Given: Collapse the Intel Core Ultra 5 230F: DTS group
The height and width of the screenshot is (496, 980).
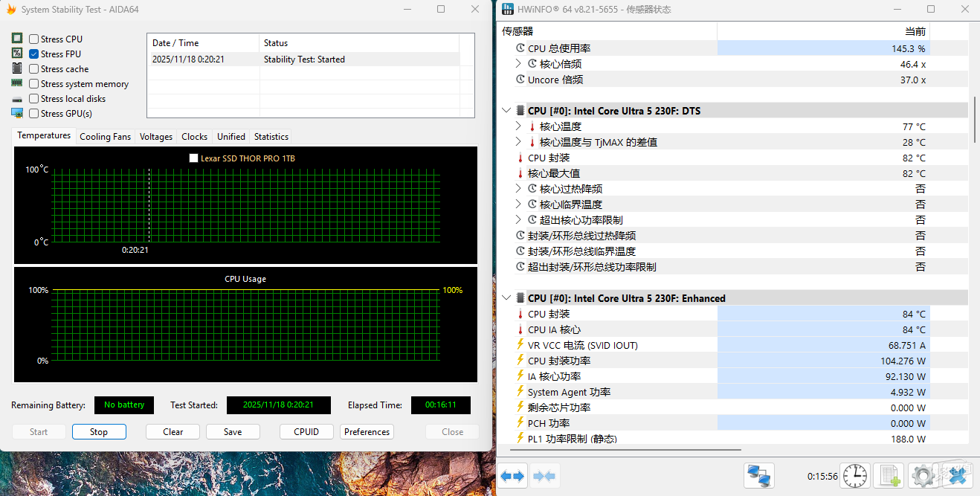Looking at the screenshot, I should [x=506, y=111].
